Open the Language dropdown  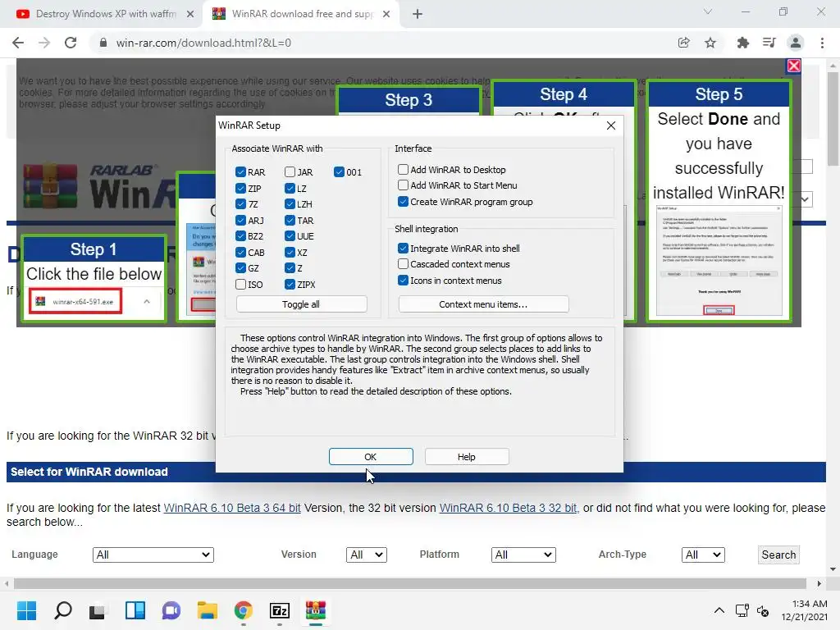(x=153, y=555)
